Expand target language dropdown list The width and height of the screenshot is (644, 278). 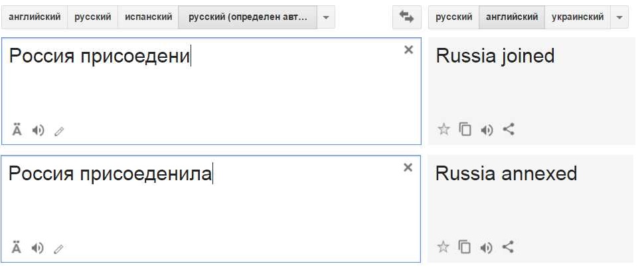coord(619,17)
